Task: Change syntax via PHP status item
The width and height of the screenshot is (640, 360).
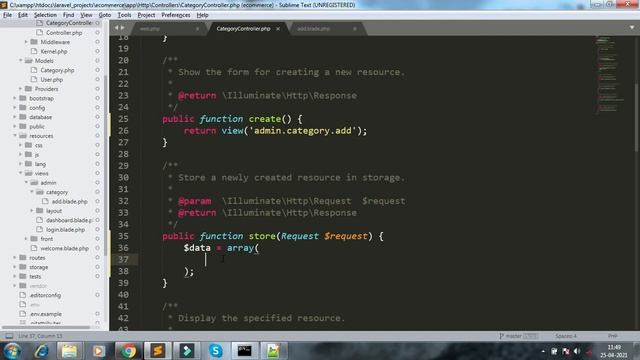Action: pos(612,336)
